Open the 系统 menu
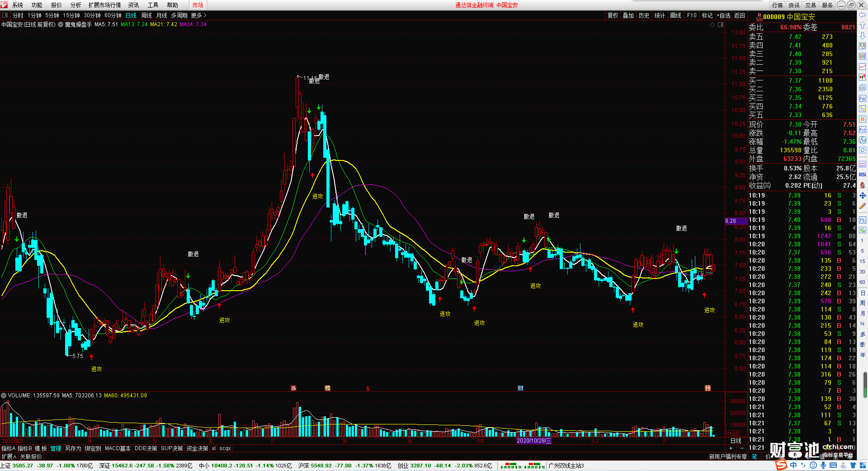 pos(18,5)
